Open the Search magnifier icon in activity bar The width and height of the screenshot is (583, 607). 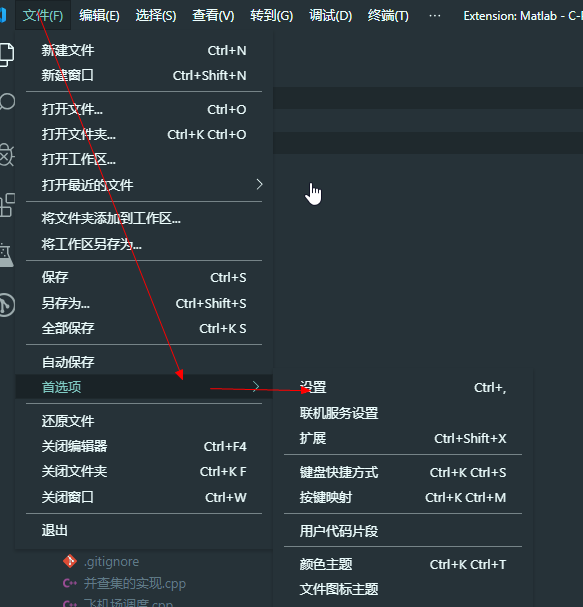point(7,103)
